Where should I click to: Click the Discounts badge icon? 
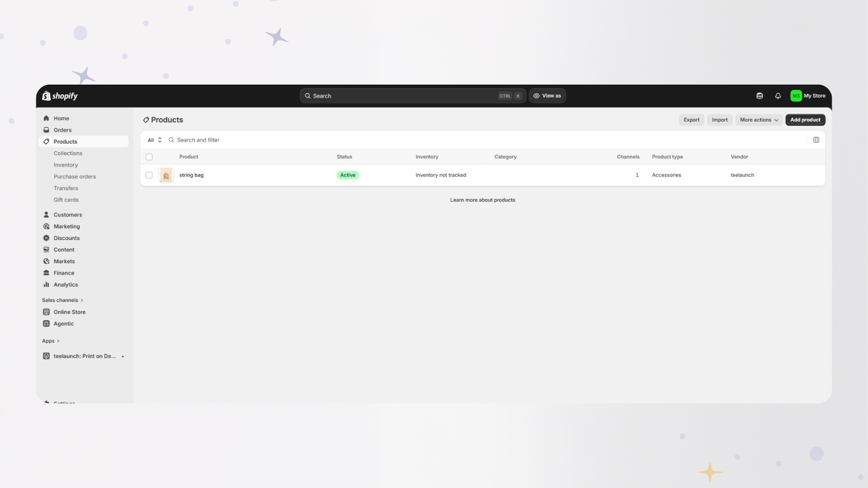(46, 238)
